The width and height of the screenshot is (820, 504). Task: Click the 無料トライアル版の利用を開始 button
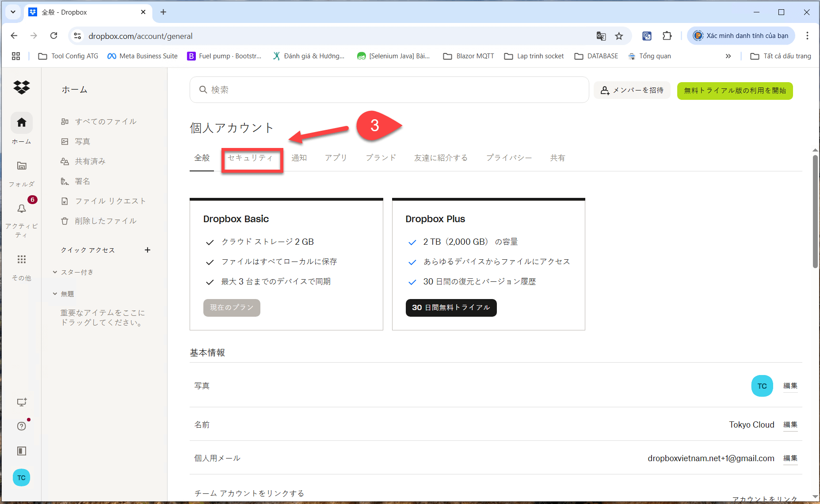735,91
